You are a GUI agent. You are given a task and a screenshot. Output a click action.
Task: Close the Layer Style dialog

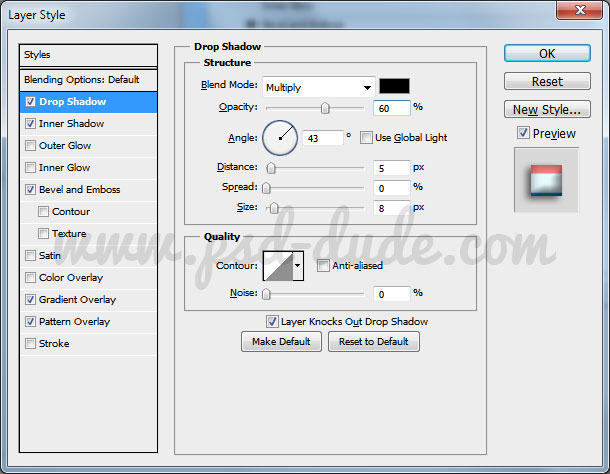coord(580,10)
